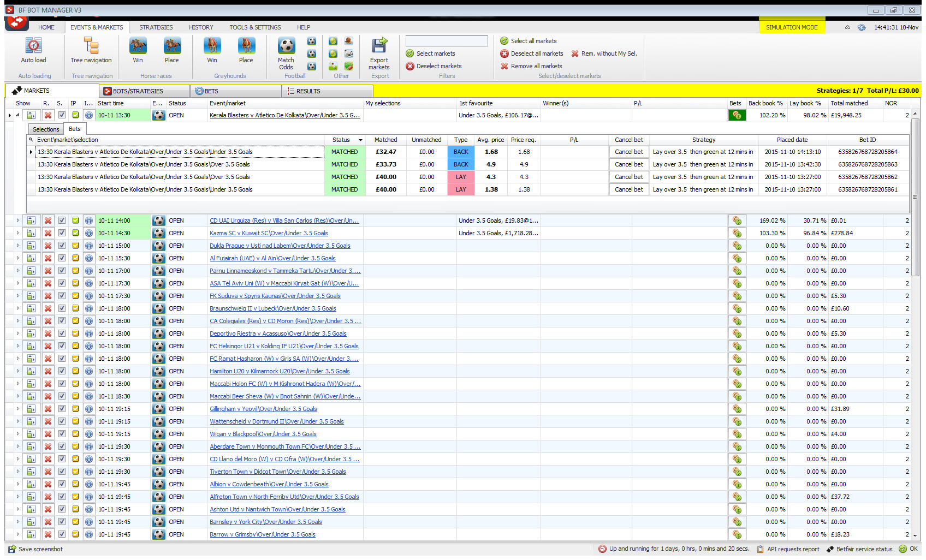The height and width of the screenshot is (560, 926).
Task: Expand Gillingham v Yeovil row
Action: [x=17, y=409]
